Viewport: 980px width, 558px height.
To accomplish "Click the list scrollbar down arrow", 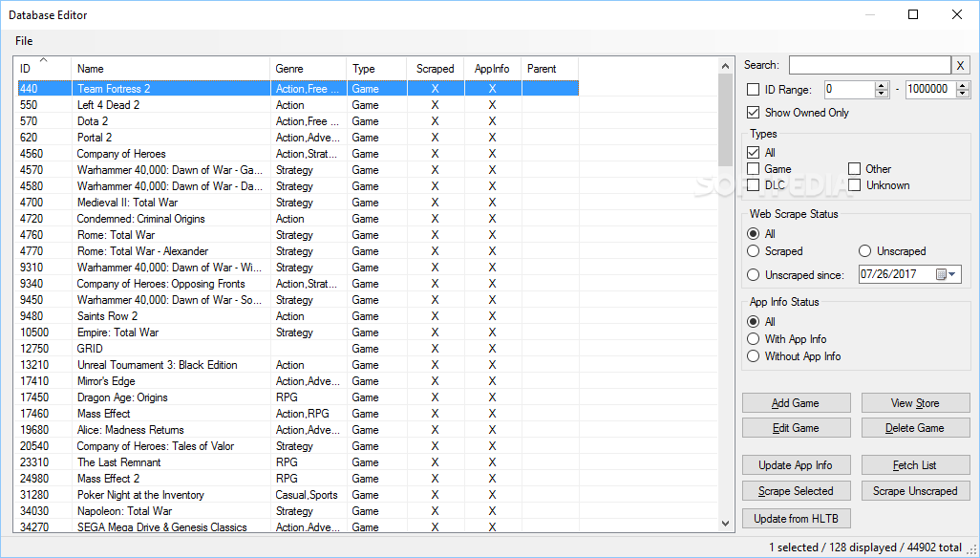I will tap(725, 524).
